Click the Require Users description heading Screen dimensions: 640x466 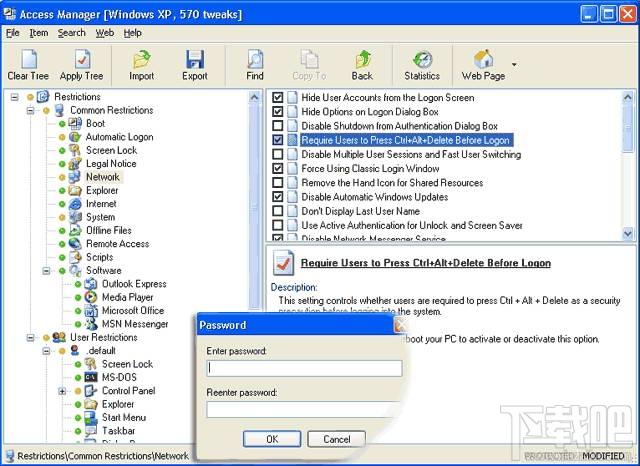[426, 263]
